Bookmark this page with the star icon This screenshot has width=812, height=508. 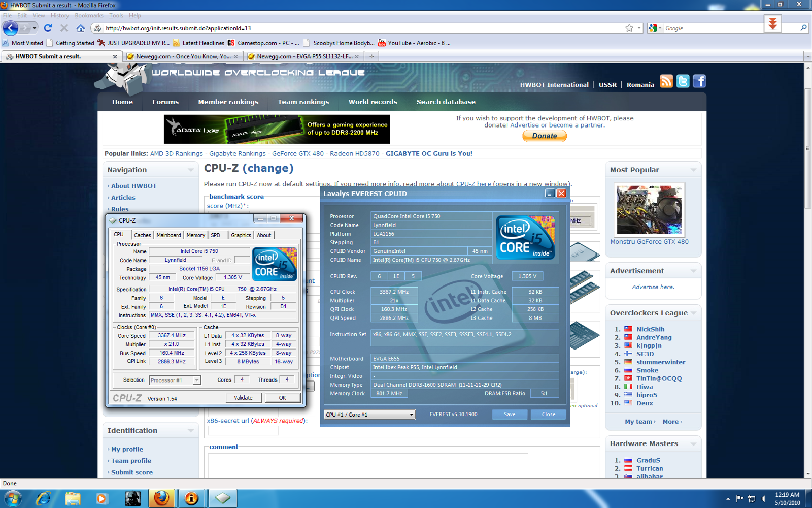click(x=629, y=28)
